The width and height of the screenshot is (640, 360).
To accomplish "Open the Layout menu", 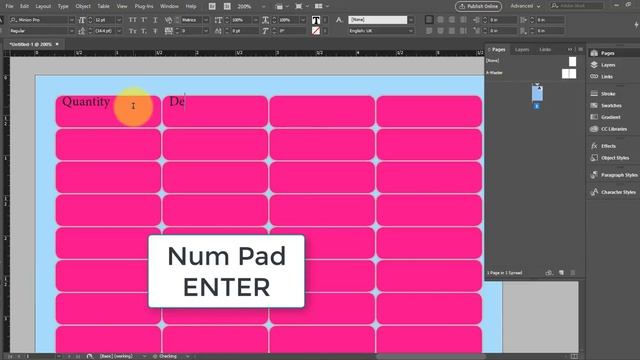I will (43, 6).
